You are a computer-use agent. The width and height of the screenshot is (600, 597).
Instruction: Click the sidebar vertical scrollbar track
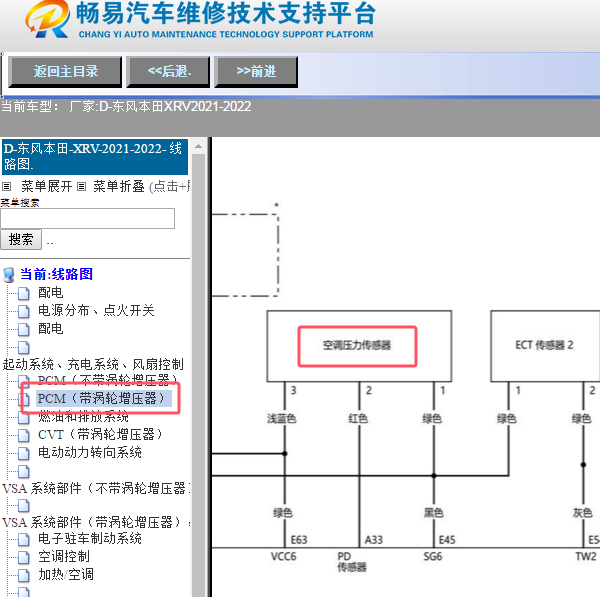[x=198, y=375]
